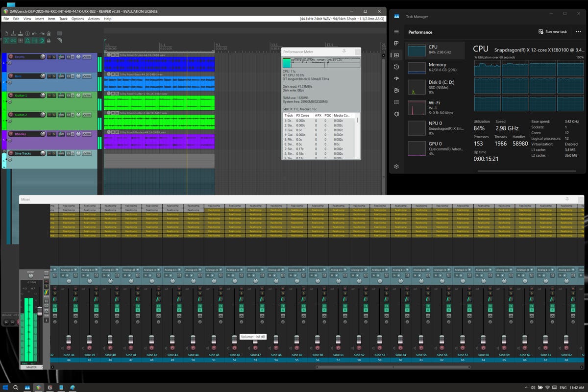Expand Task Manager hamburger navigation menu
588x392 pixels.
click(396, 32)
